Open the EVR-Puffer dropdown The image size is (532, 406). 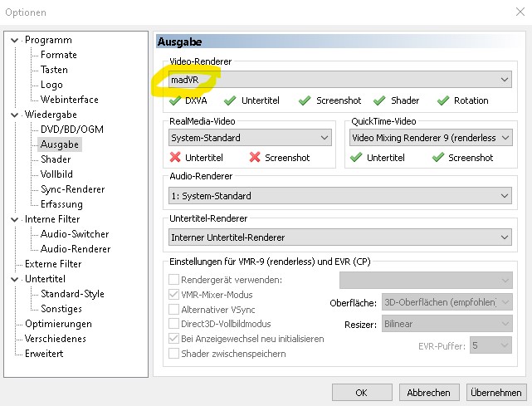pyautogui.click(x=491, y=345)
